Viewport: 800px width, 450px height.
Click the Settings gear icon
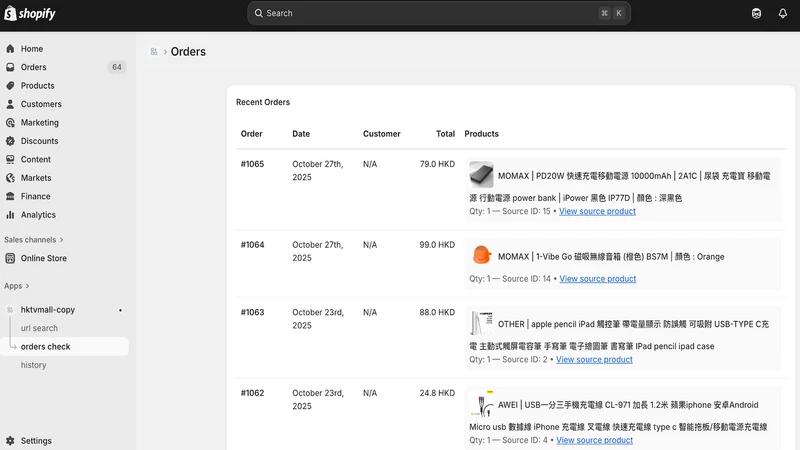pyautogui.click(x=10, y=440)
